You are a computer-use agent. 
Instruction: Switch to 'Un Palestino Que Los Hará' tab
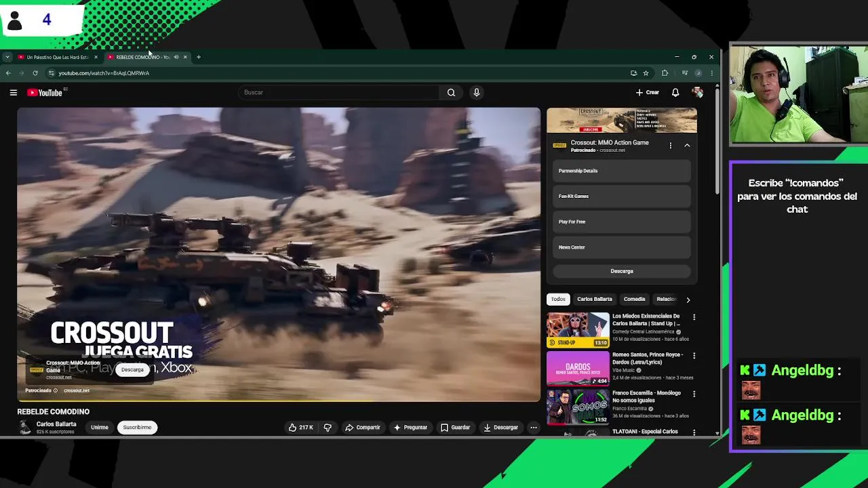56,57
